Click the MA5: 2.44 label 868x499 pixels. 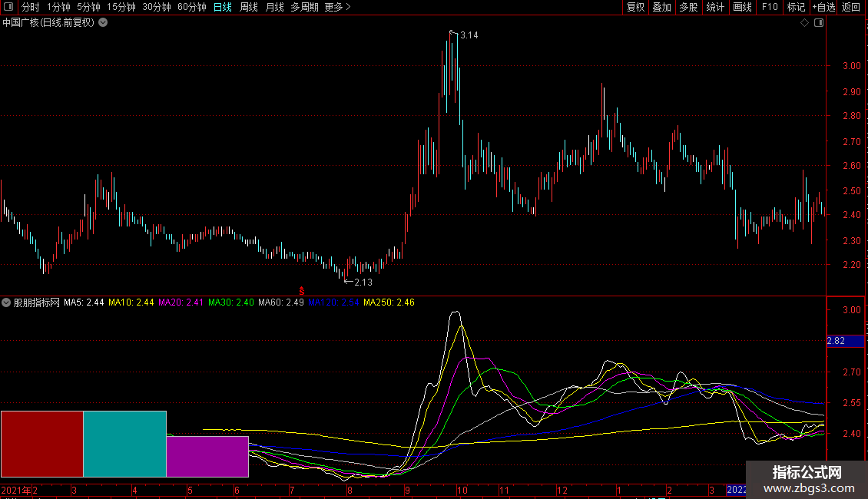click(x=84, y=302)
